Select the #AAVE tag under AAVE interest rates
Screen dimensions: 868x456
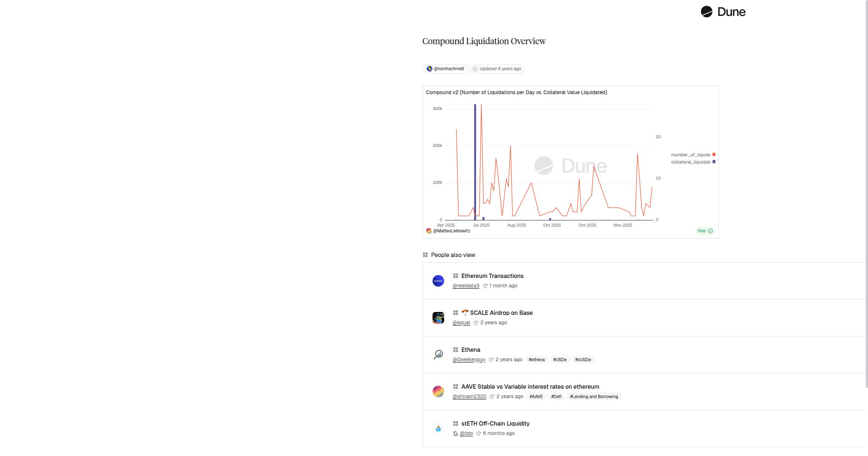(536, 396)
